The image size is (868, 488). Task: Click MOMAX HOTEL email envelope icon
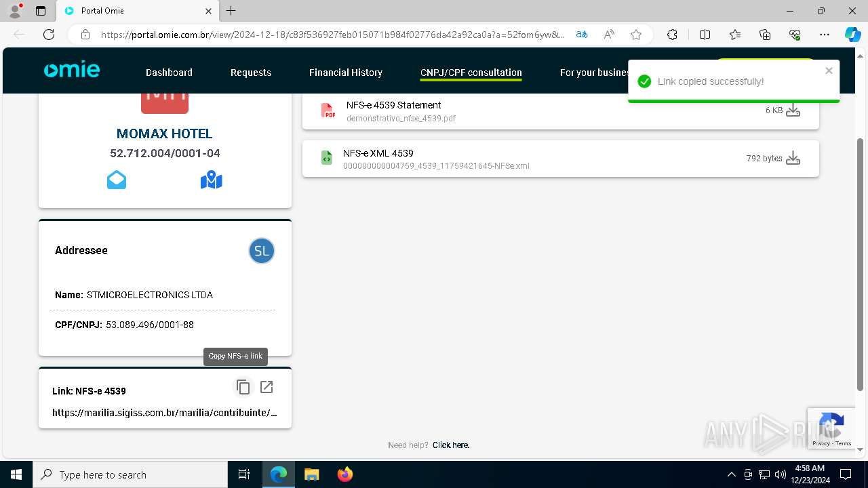point(117,180)
